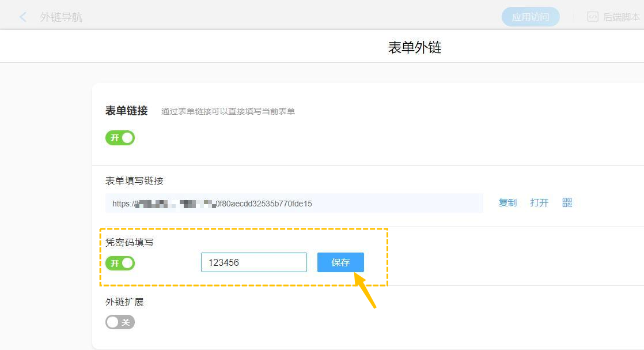Show the QR code for the form link

point(567,202)
